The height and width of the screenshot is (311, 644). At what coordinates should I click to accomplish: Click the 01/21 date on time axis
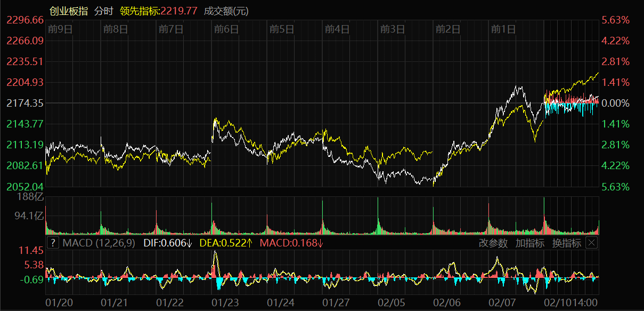coord(115,303)
